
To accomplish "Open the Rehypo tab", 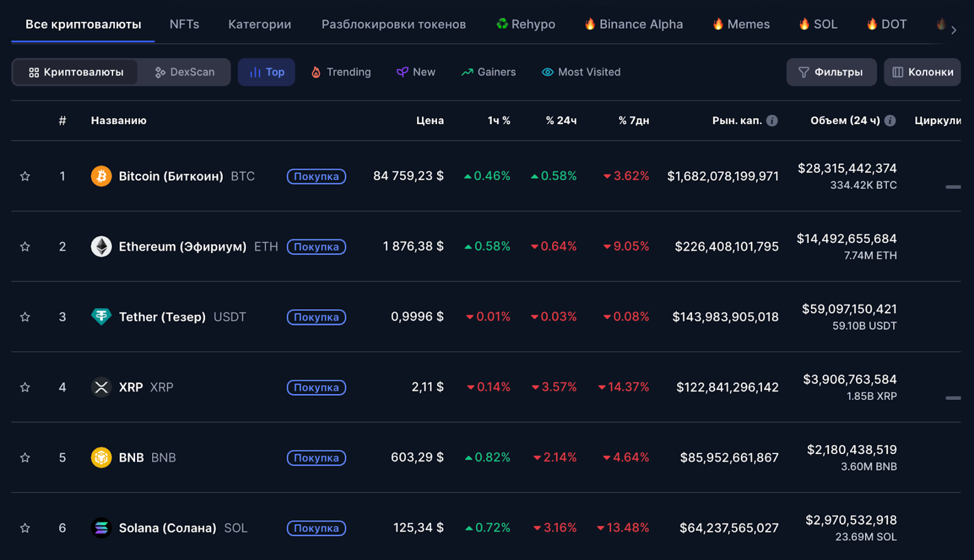I will point(525,25).
